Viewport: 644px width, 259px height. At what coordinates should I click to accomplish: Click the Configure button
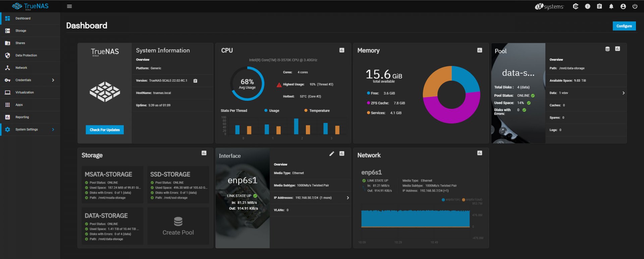[624, 26]
